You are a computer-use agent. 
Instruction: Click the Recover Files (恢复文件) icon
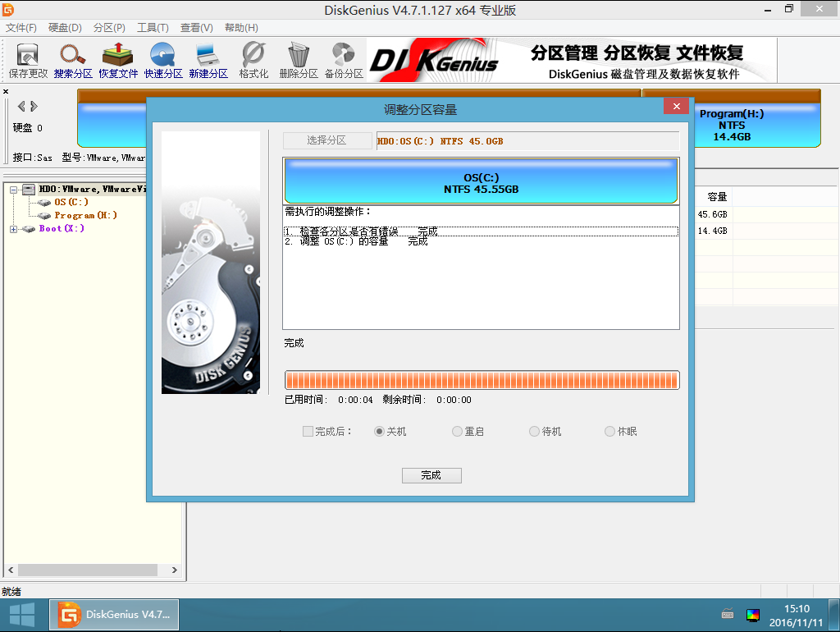(x=118, y=61)
